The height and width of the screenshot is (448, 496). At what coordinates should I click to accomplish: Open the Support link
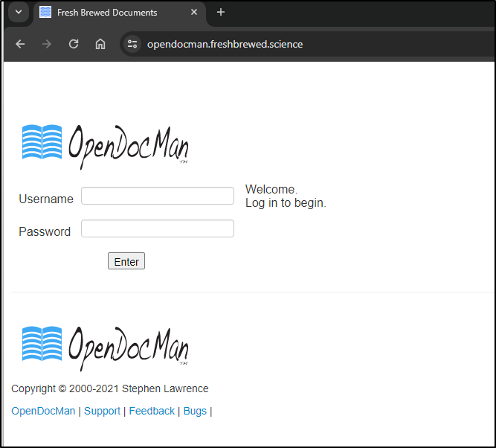102,411
